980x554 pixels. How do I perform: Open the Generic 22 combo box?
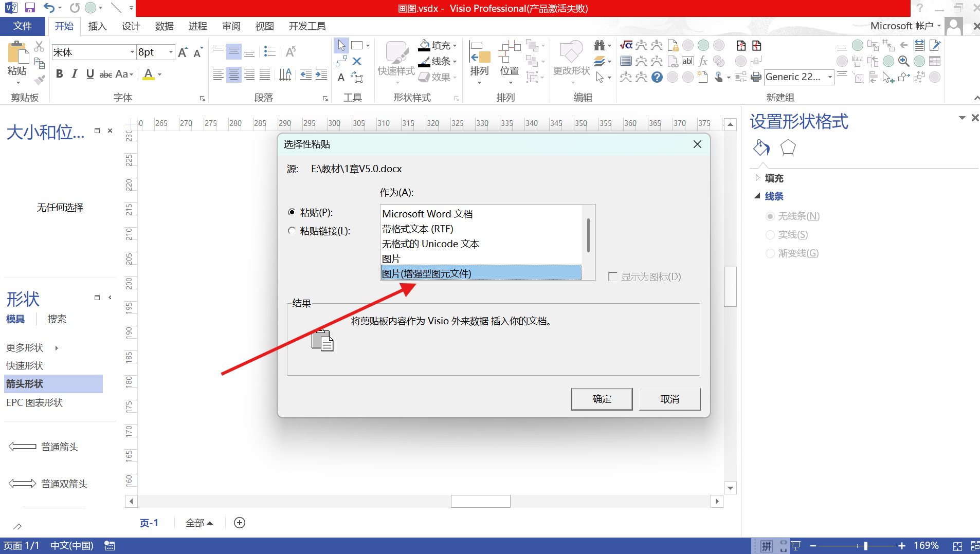798,77
